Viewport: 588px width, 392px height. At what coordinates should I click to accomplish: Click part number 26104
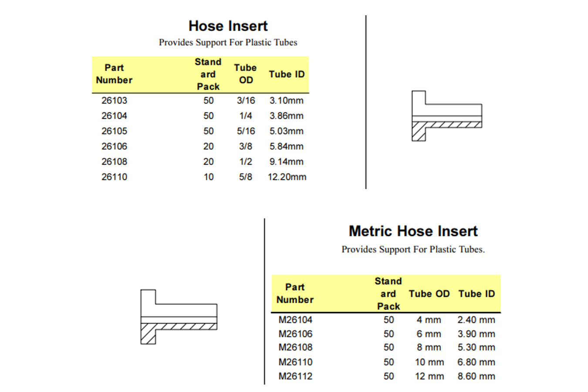coord(114,116)
